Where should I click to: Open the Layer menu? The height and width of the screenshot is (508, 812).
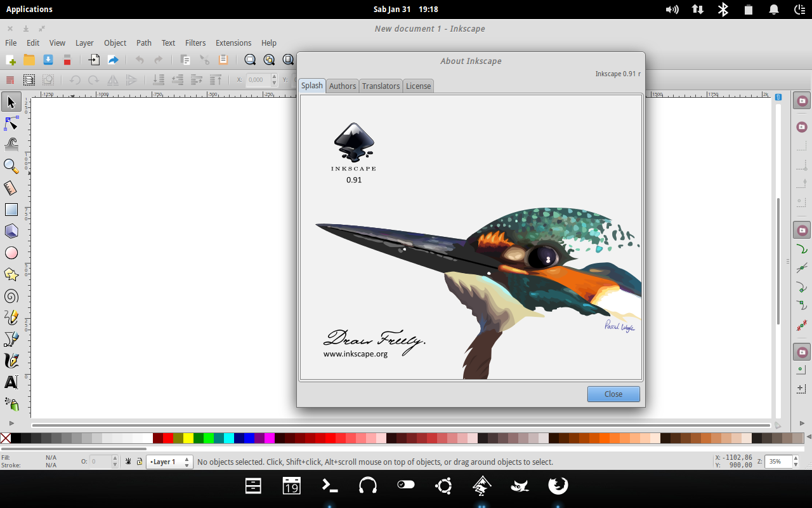84,43
